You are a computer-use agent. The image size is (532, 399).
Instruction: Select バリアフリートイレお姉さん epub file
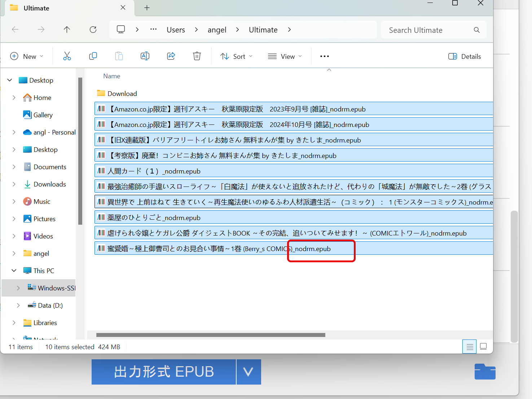(294, 140)
